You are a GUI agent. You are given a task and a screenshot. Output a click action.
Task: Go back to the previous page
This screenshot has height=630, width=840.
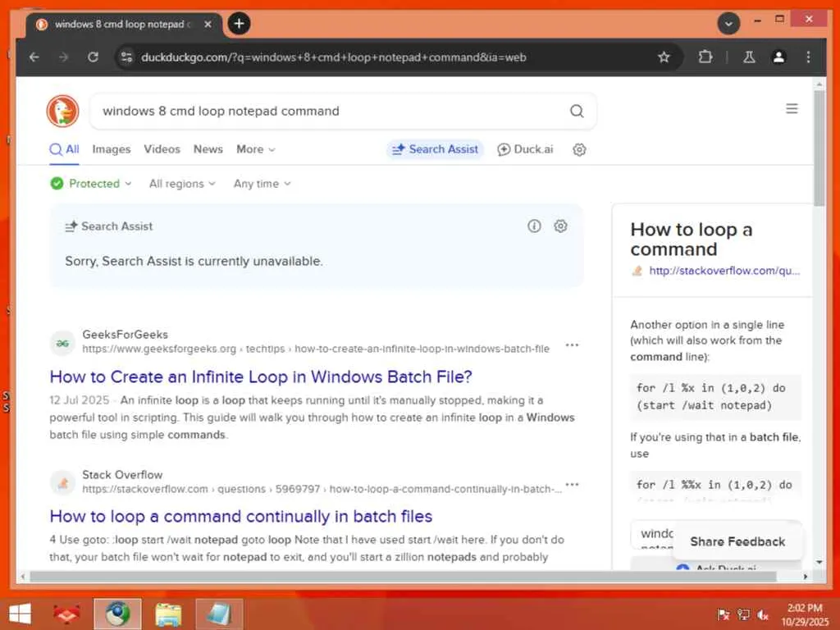point(34,57)
